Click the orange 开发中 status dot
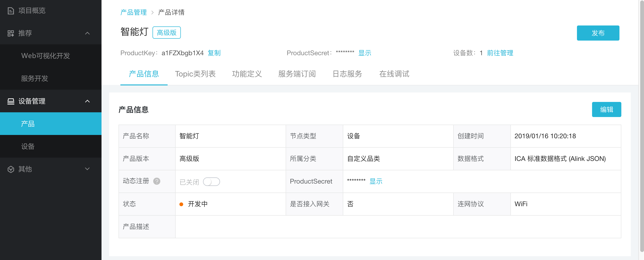 (x=181, y=204)
